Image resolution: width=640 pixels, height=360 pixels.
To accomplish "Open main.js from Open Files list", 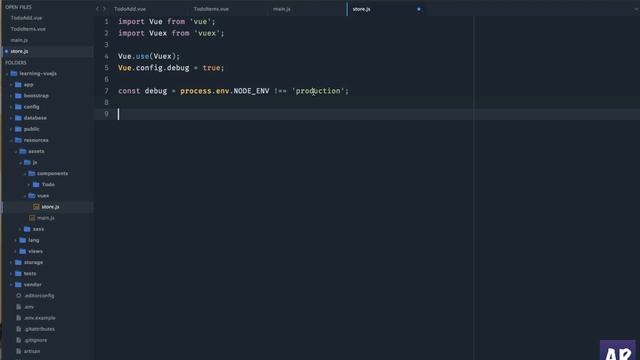I will tap(19, 40).
